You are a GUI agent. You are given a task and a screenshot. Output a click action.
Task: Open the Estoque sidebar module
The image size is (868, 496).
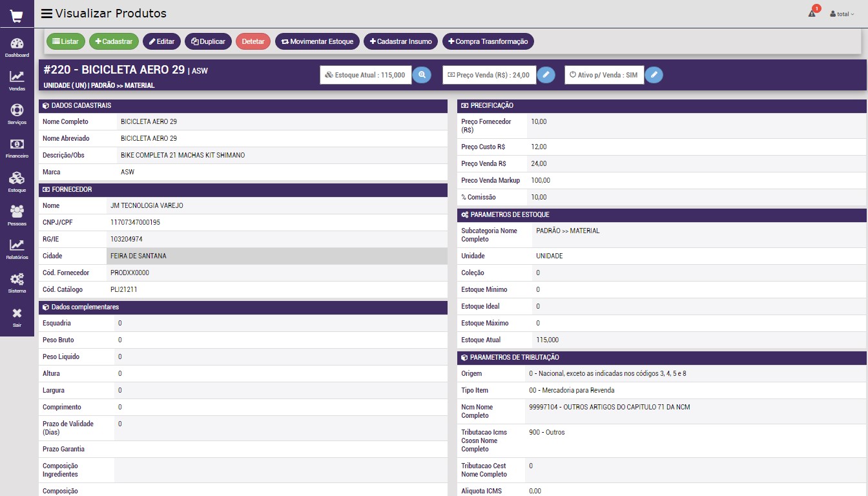tap(17, 181)
